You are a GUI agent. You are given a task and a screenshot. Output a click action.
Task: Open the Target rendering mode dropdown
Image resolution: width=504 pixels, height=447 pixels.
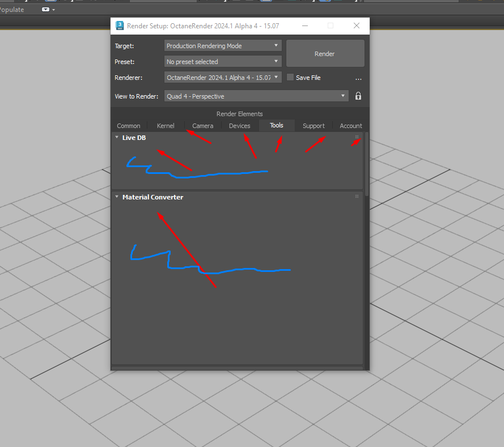[x=223, y=45]
